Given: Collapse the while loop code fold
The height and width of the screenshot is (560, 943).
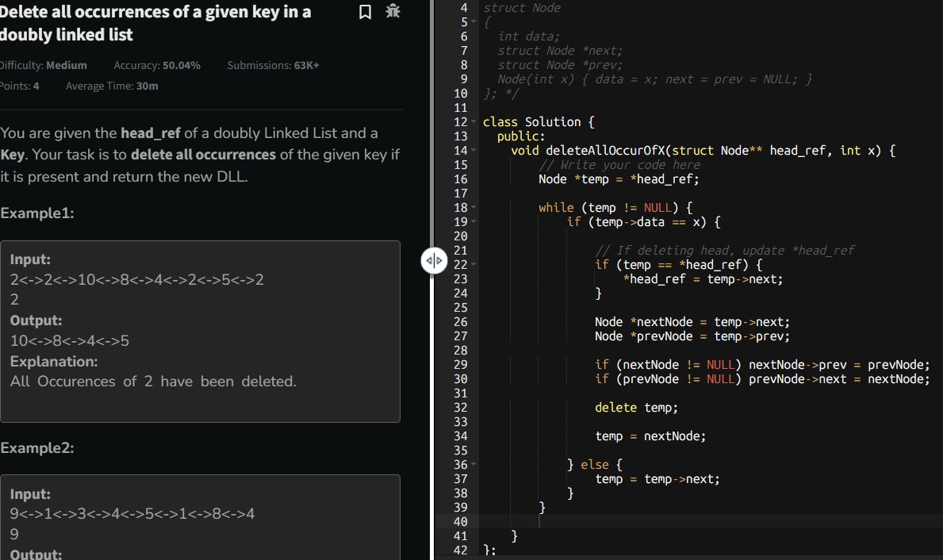Looking at the screenshot, I should [473, 207].
